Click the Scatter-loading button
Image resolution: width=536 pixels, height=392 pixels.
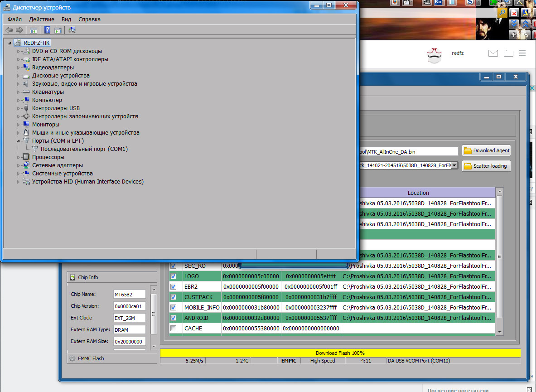pos(486,166)
